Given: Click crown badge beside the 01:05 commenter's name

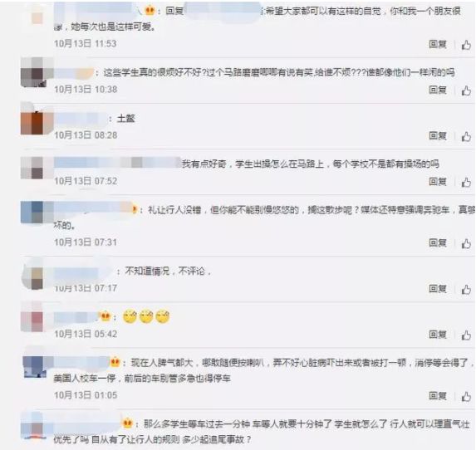Looking at the screenshot, I should click(x=115, y=362).
